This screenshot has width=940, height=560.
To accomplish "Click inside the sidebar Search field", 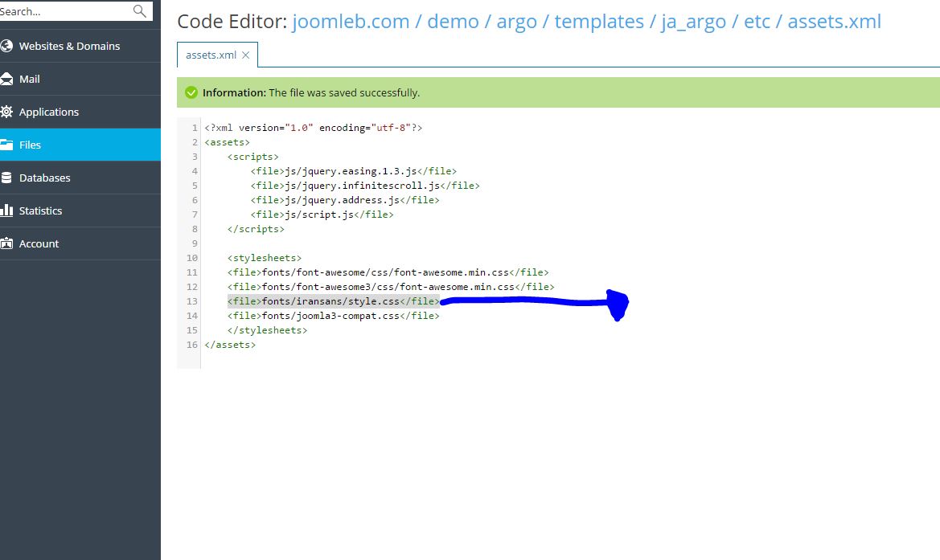I will point(64,11).
